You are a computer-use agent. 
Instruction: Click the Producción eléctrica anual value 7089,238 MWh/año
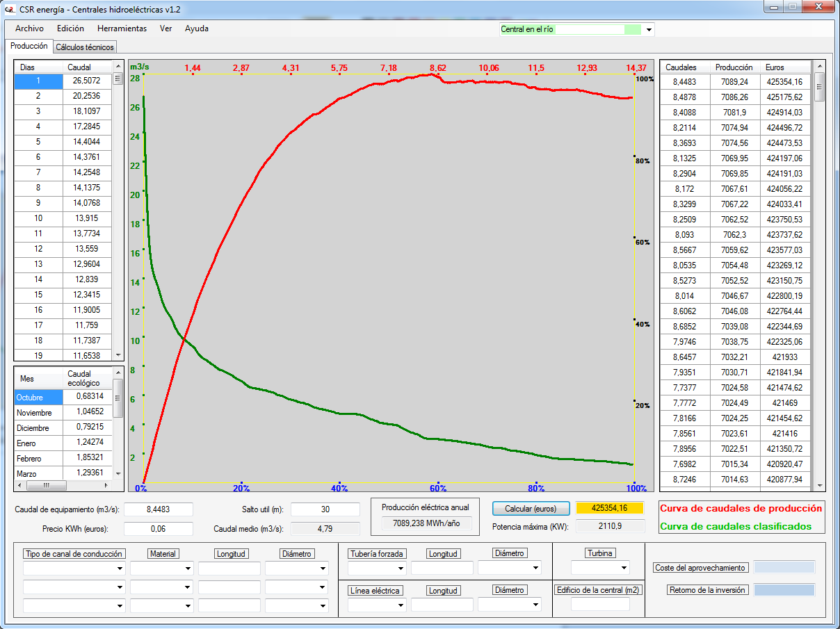click(x=426, y=523)
